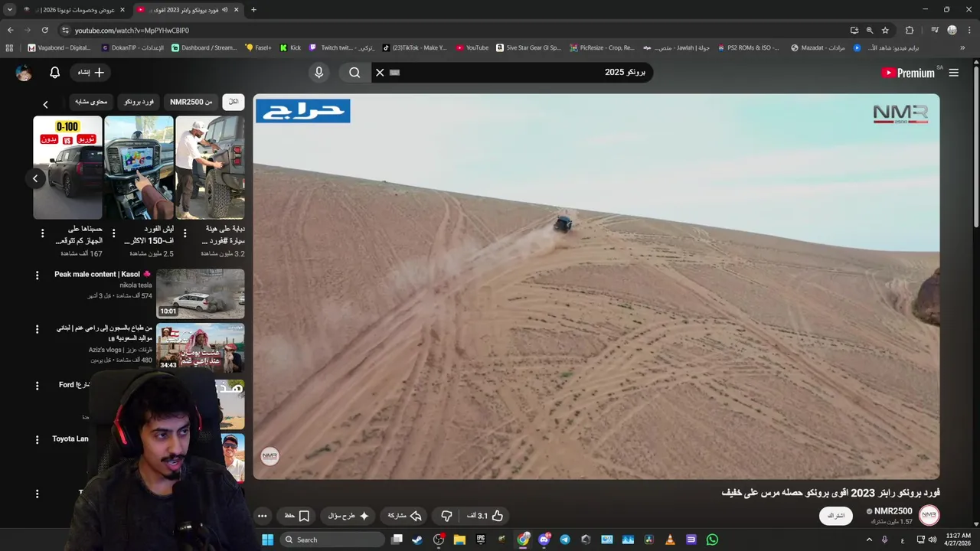Click the video player to pause
Screen dimensions: 980x551
coord(596,287)
